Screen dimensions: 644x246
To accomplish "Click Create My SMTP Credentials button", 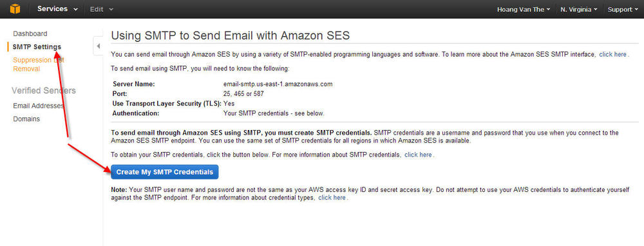I will [164, 172].
